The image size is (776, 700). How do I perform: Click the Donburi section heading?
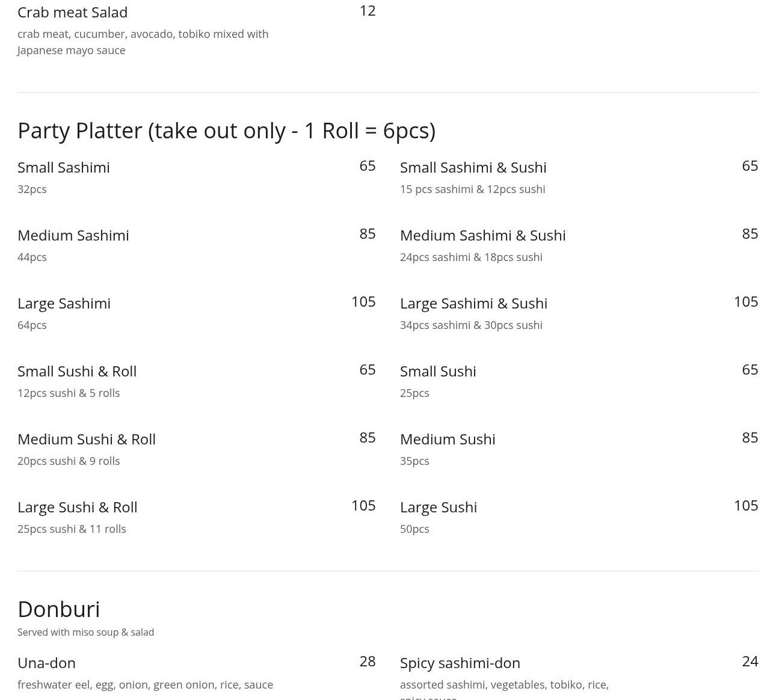[59, 609]
